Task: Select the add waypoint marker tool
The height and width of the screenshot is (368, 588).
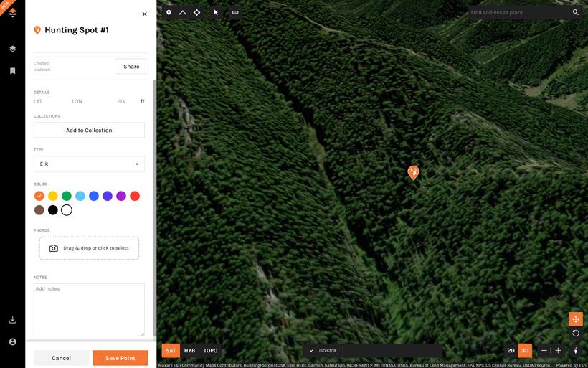Action: click(169, 12)
